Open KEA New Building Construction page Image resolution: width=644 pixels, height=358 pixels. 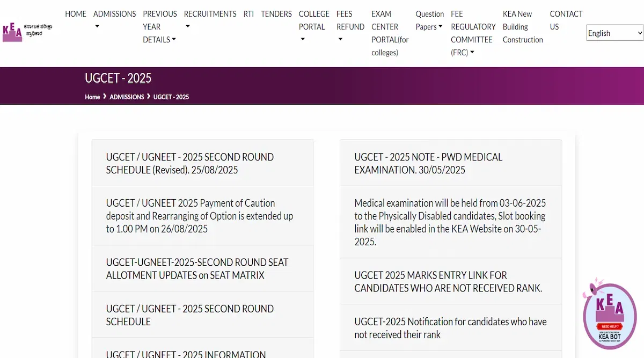pos(523,27)
